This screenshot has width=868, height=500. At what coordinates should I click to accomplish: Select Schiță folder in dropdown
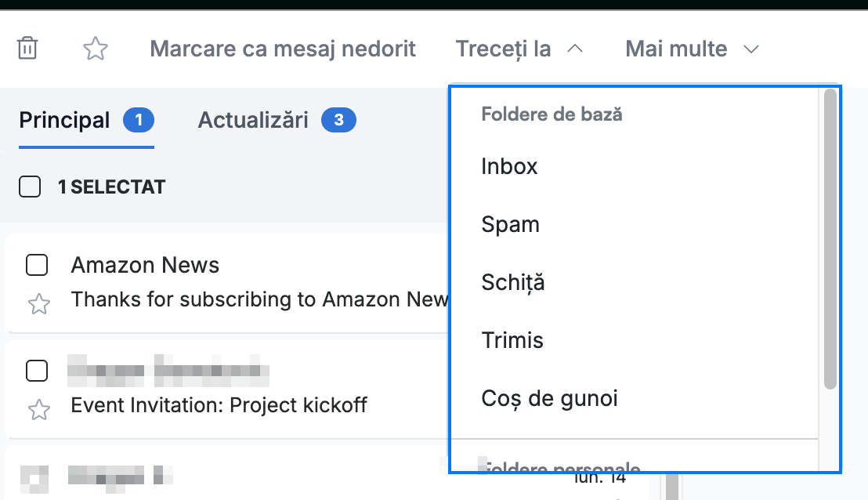(635, 282)
